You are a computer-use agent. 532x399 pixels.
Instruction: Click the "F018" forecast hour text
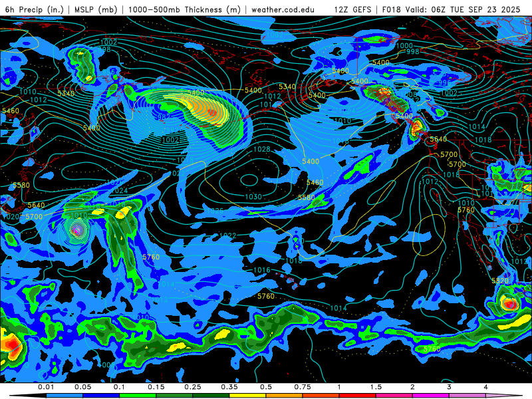[391, 9]
